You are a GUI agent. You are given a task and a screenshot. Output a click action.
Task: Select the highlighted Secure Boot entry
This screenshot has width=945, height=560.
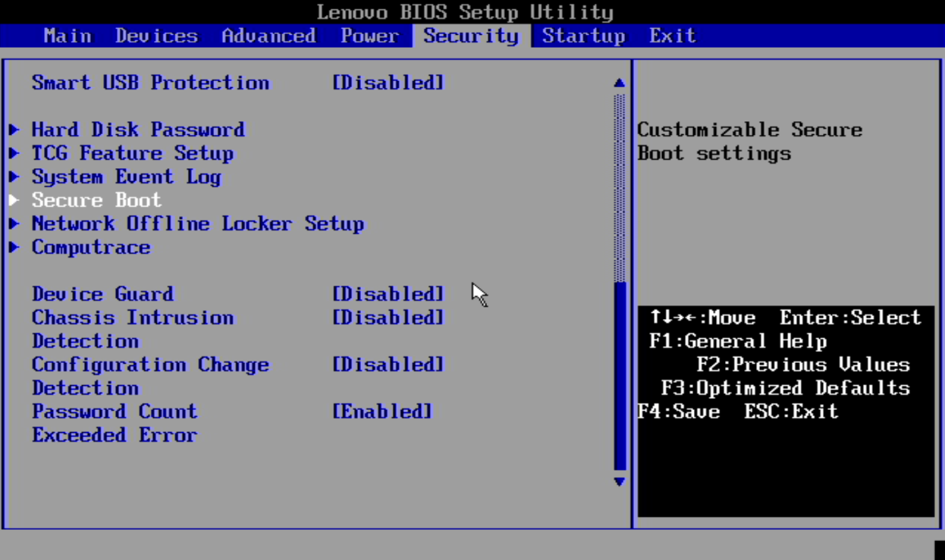coord(96,200)
